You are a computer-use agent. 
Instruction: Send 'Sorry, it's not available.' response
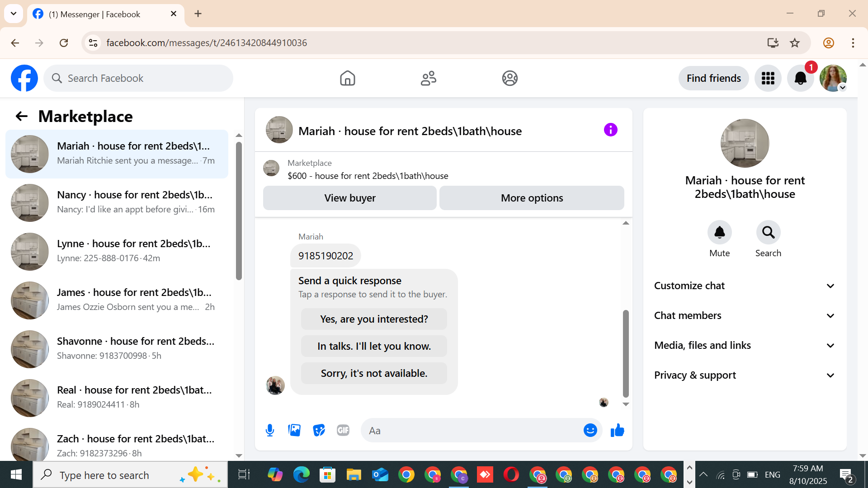click(x=374, y=373)
